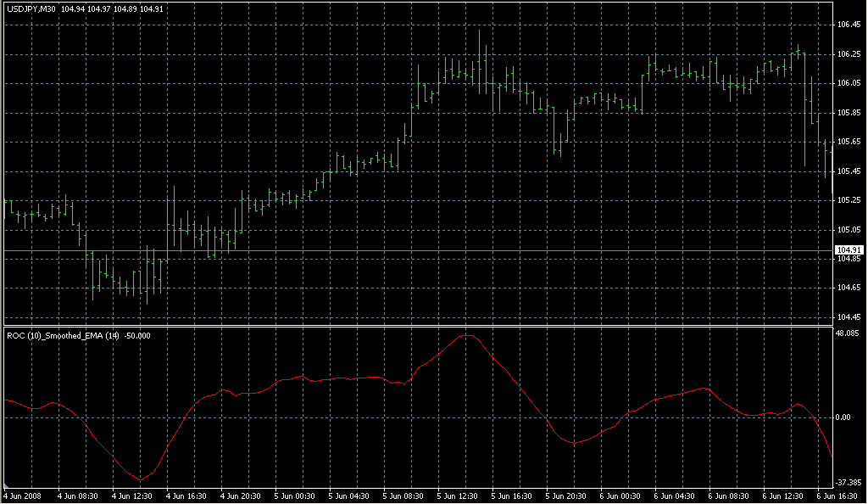
Task: Click the lowest trough of red ROC line
Action: pyautogui.click(x=139, y=480)
